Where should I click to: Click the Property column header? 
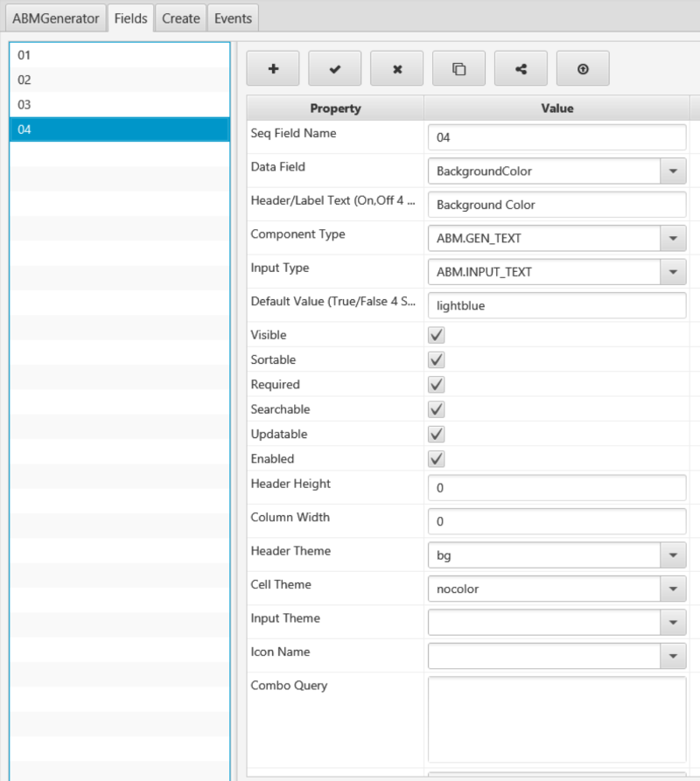coord(335,108)
